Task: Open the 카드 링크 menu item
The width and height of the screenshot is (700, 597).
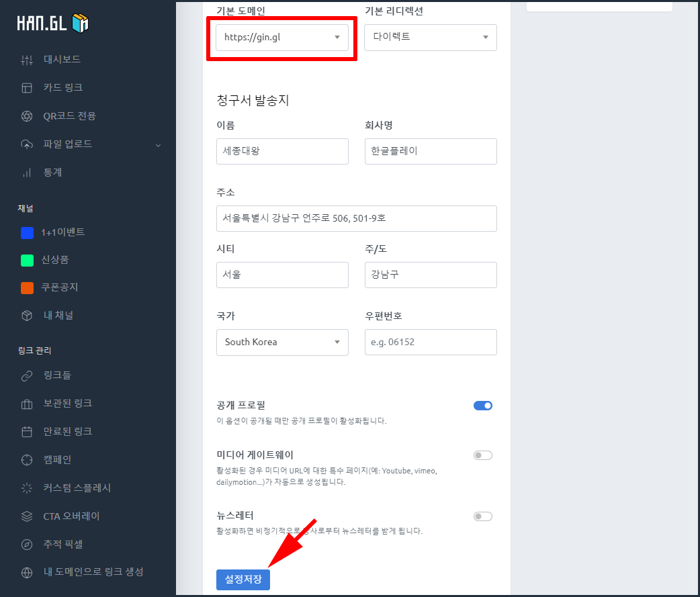Action: 62,87
